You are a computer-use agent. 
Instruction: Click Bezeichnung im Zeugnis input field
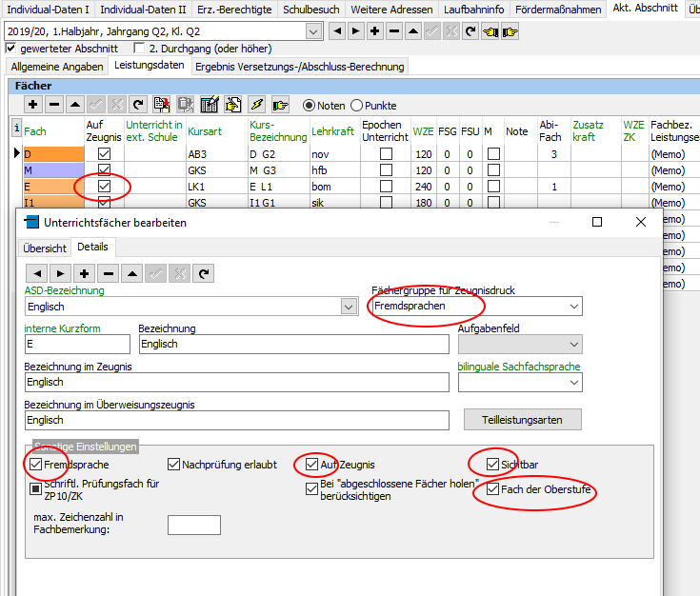tap(236, 382)
